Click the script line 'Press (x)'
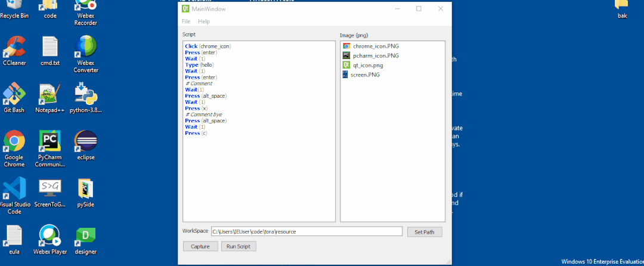 pyautogui.click(x=196, y=109)
